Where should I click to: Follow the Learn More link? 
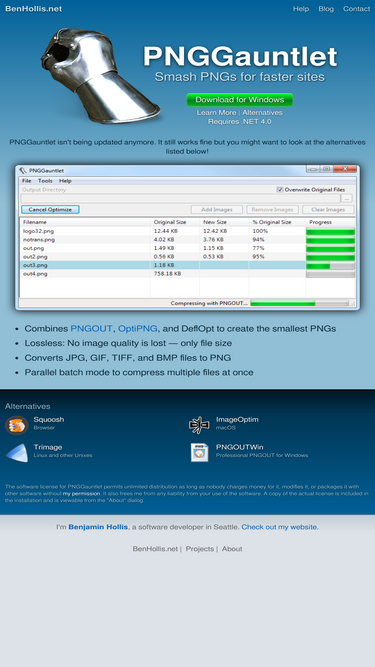[x=216, y=112]
